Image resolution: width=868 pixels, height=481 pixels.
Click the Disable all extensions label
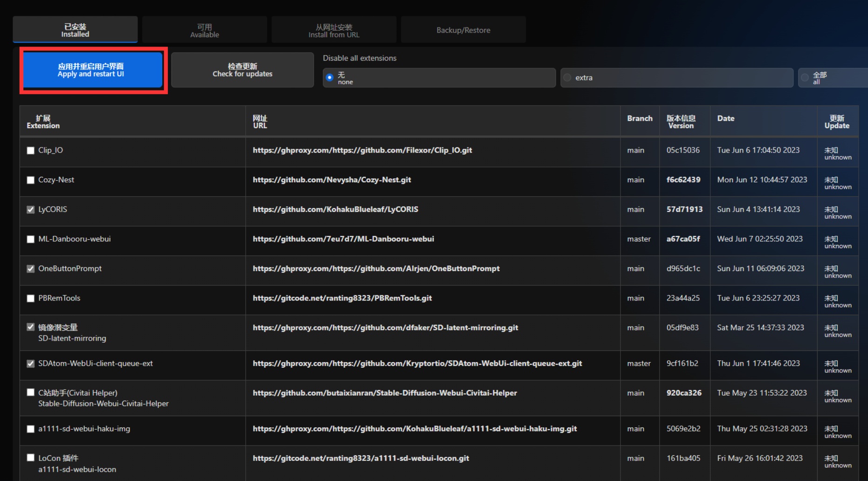(x=359, y=58)
